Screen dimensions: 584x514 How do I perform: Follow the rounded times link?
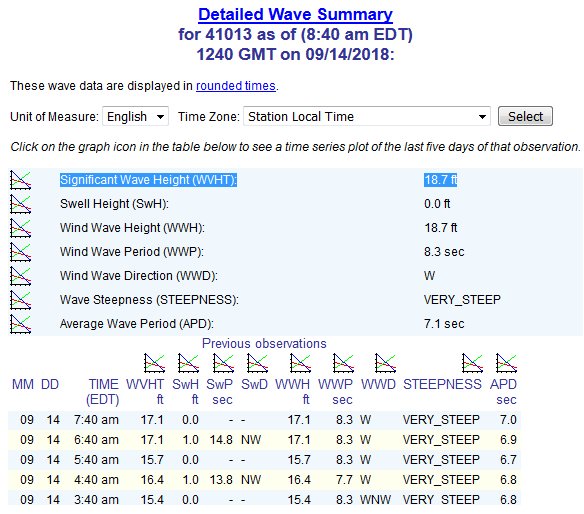coord(236,86)
